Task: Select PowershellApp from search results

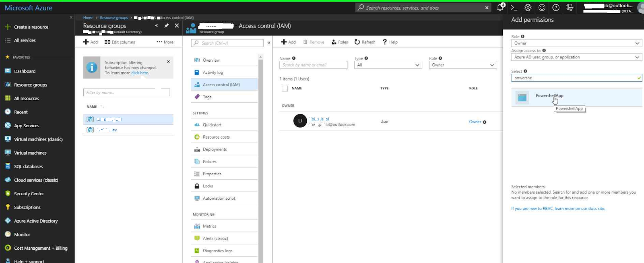Action: 549,96
